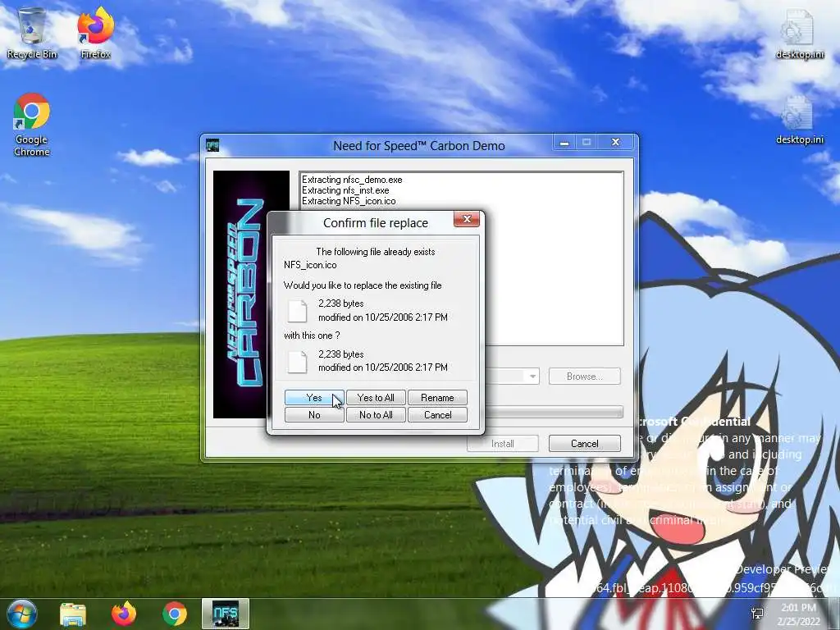
Task: Close the Confirm file replace dialog
Action: tap(467, 219)
